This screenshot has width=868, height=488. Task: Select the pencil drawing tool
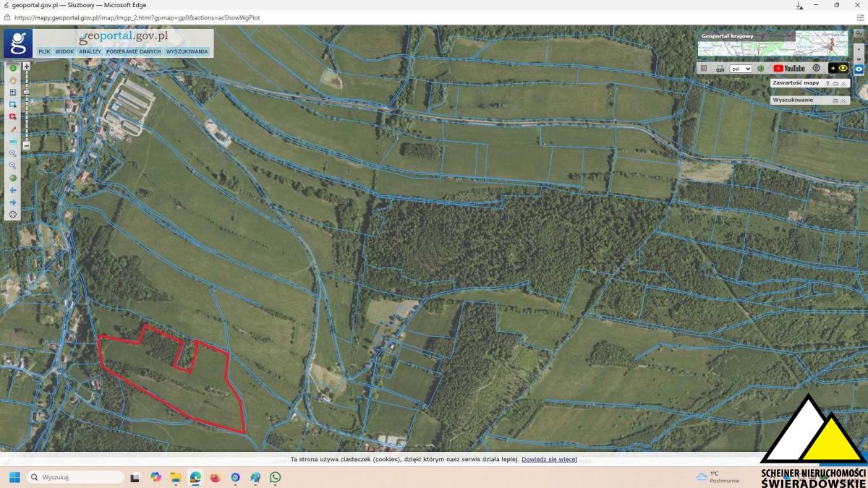click(13, 129)
